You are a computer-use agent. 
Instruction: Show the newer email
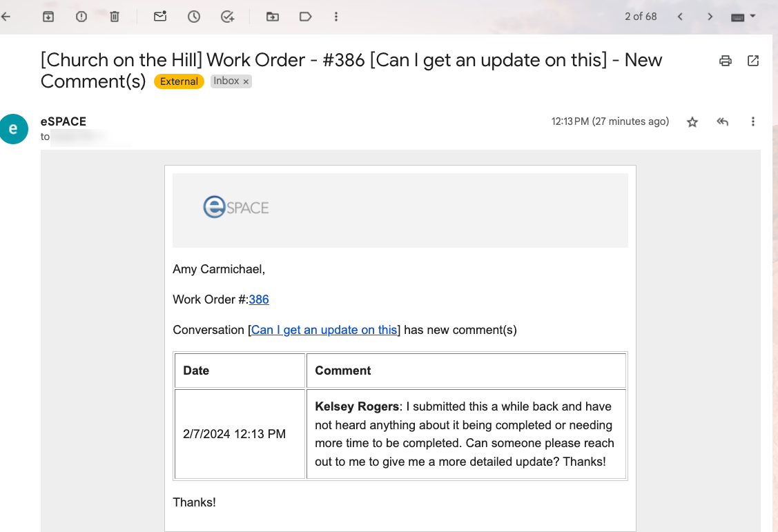pos(680,17)
